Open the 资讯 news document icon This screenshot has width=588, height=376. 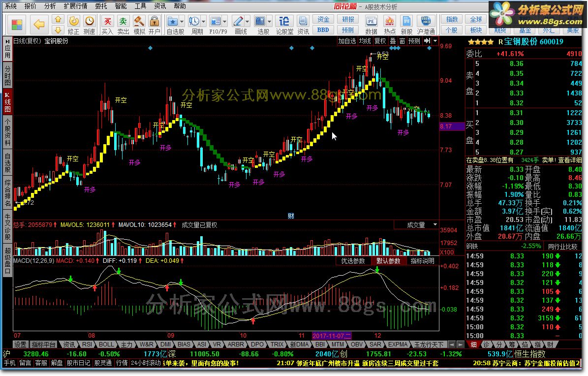tap(303, 21)
